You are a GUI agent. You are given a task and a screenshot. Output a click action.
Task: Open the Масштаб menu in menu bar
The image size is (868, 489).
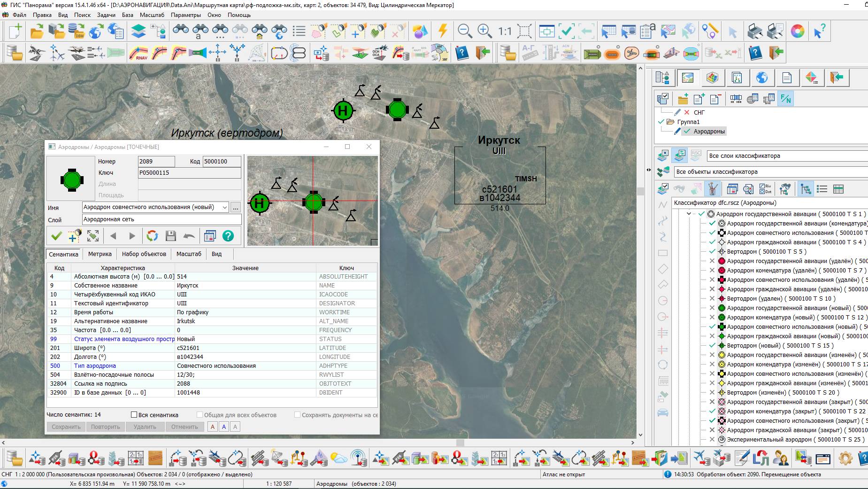pos(152,15)
